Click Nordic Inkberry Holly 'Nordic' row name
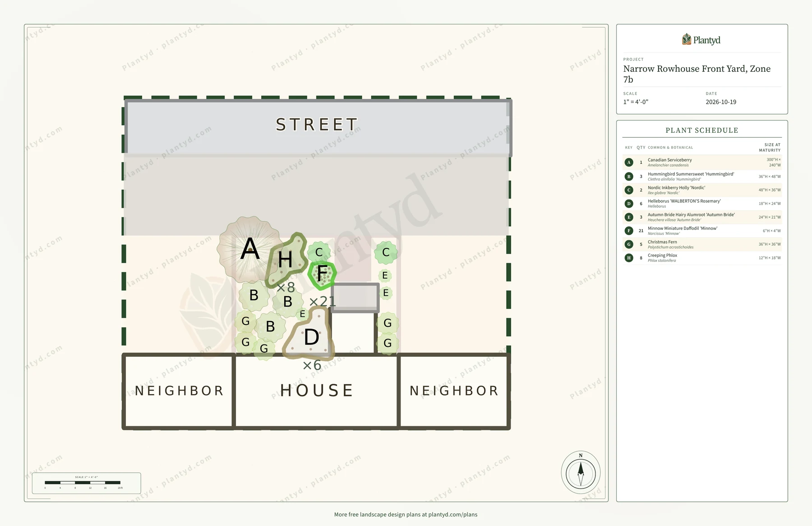 [x=676, y=187]
